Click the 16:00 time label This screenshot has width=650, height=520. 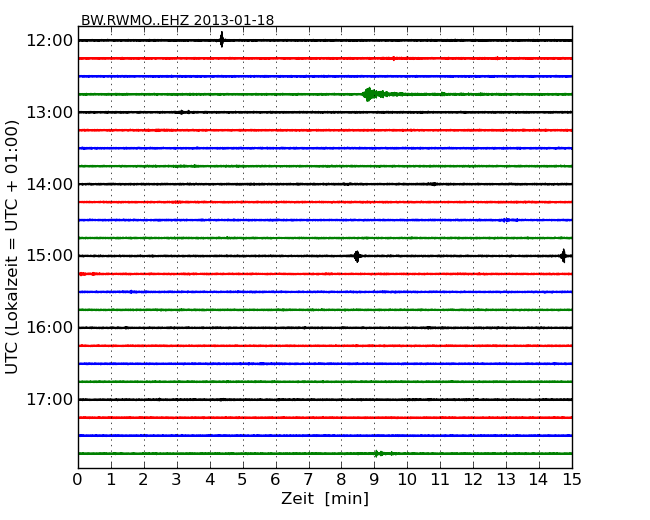50,328
